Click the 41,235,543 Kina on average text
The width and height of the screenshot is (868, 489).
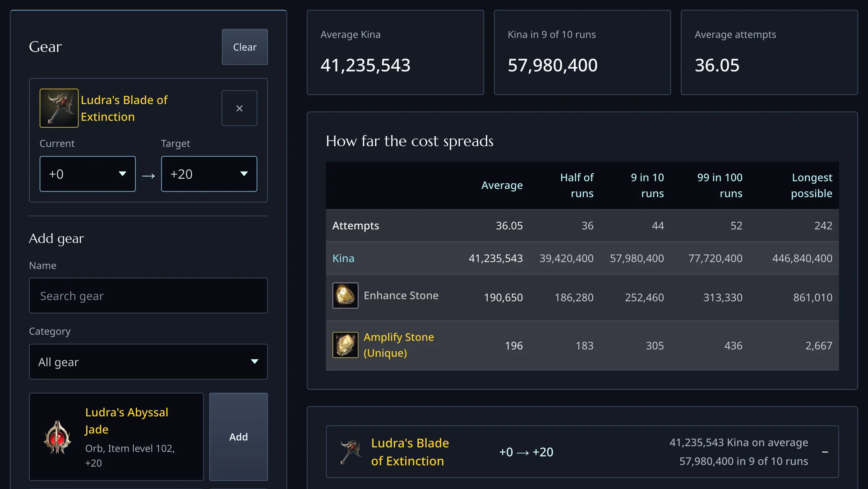point(739,442)
